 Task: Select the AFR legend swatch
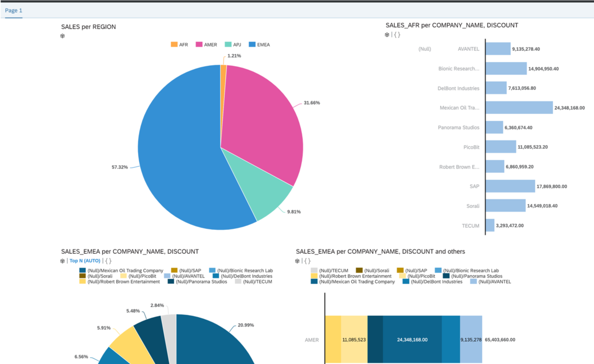pyautogui.click(x=174, y=45)
